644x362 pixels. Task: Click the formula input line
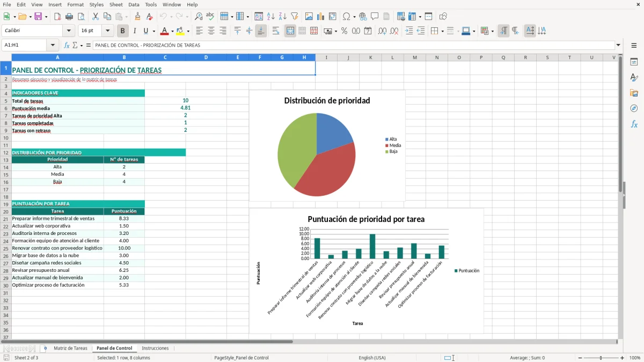click(354, 45)
